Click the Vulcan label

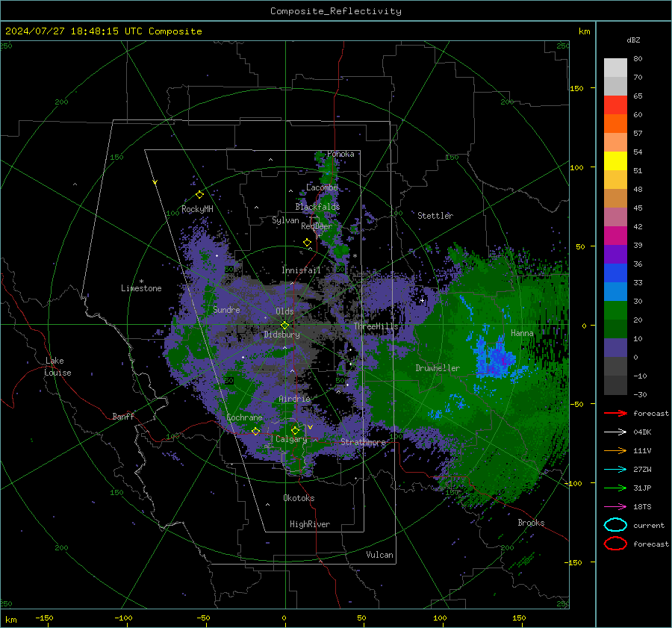click(x=379, y=555)
